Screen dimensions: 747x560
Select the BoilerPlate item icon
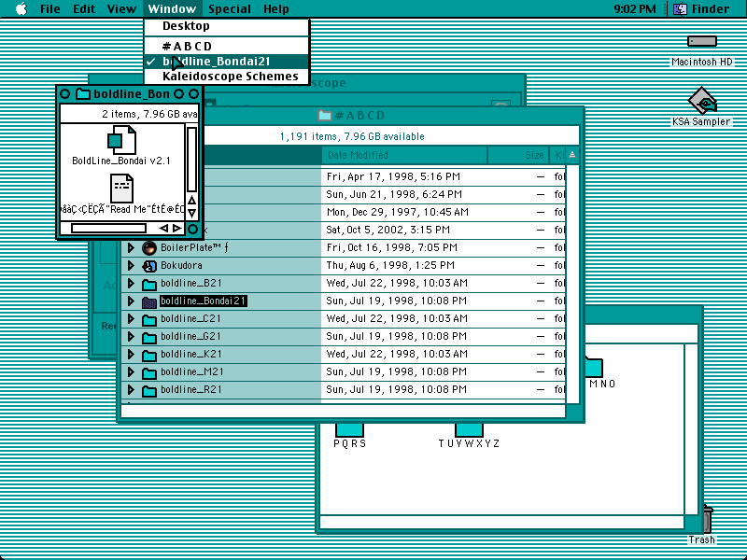click(x=149, y=247)
